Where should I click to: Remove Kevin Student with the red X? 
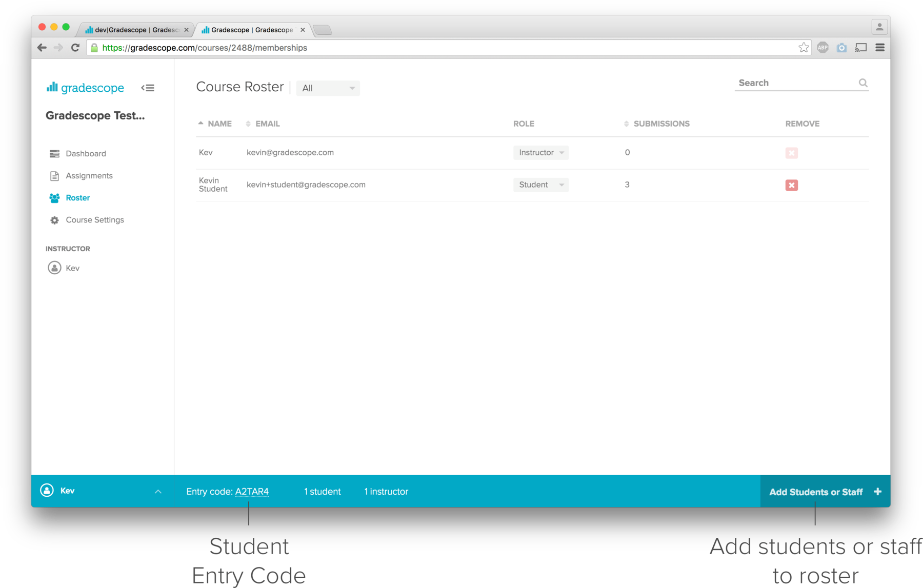coord(792,185)
